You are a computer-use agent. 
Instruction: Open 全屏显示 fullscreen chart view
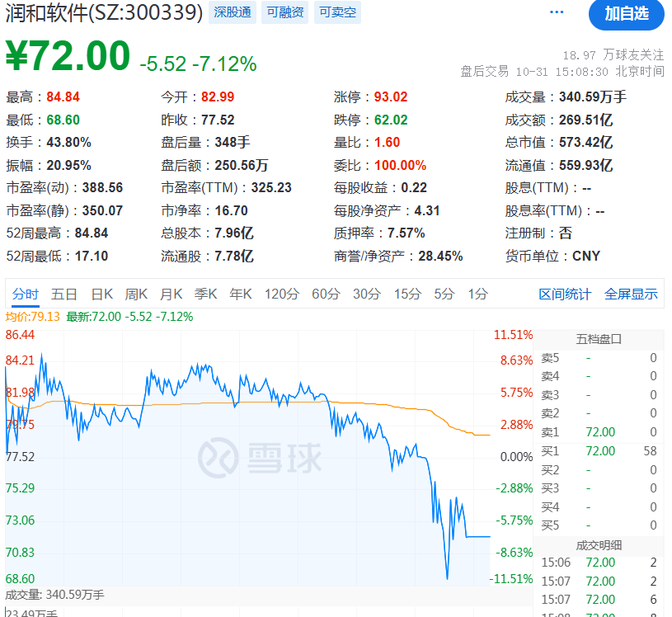631,294
